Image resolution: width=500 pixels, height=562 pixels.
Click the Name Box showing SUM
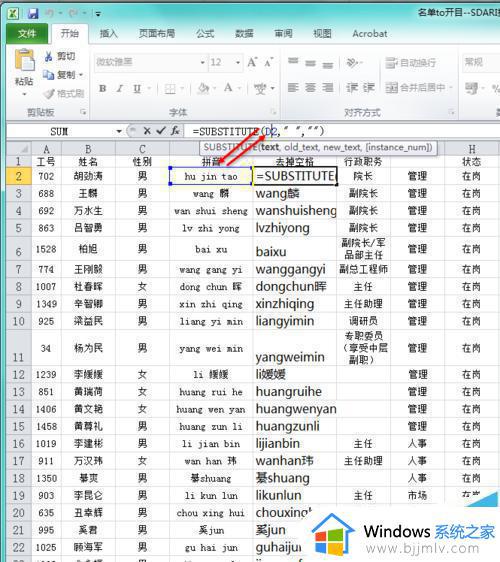(x=60, y=132)
